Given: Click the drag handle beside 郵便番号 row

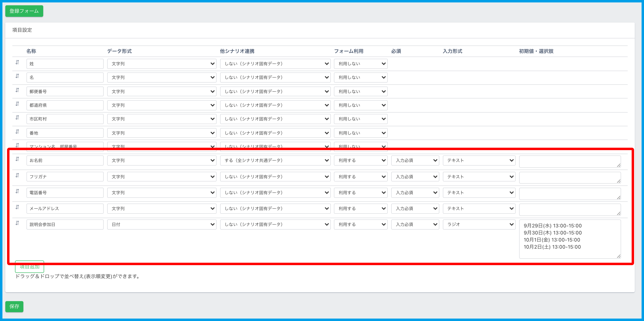Looking at the screenshot, I should [x=17, y=90].
